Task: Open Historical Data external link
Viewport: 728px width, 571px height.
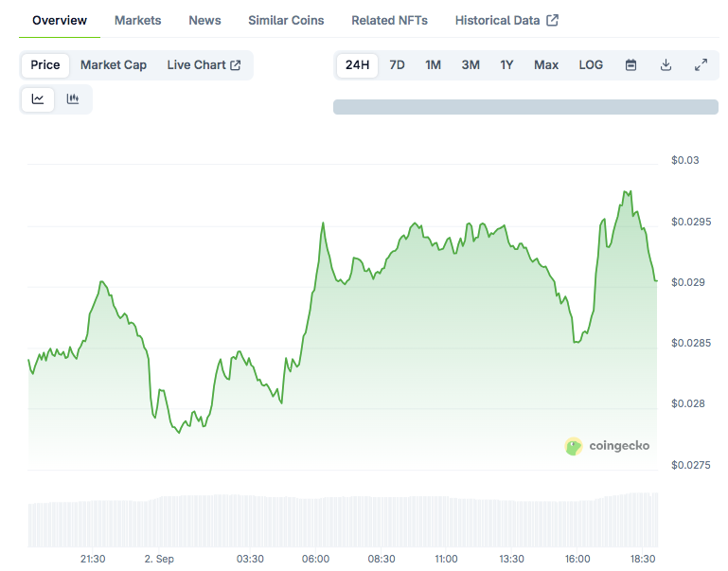Action: pos(506,20)
